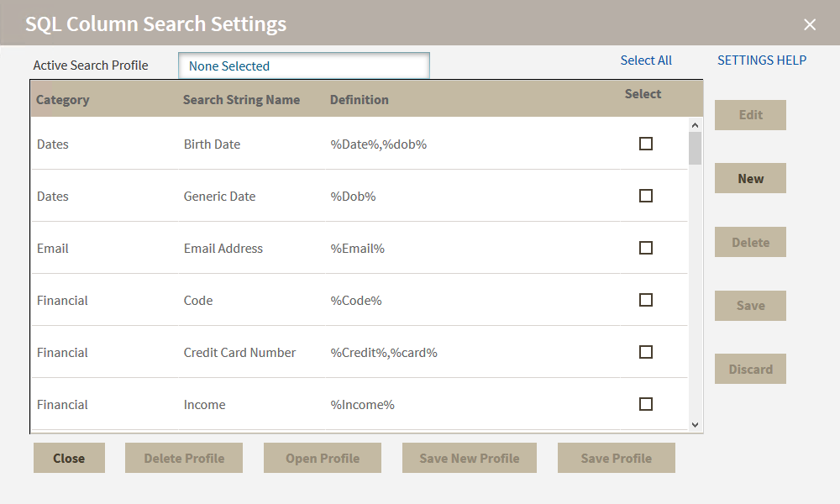Select the Generic Date search string checkbox
This screenshot has width=840, height=504.
646,196
